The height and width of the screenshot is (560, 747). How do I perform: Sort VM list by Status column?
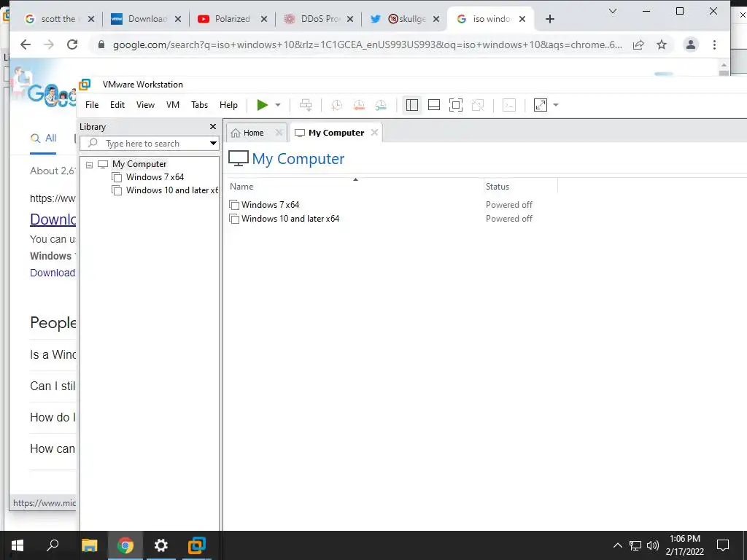520,187
